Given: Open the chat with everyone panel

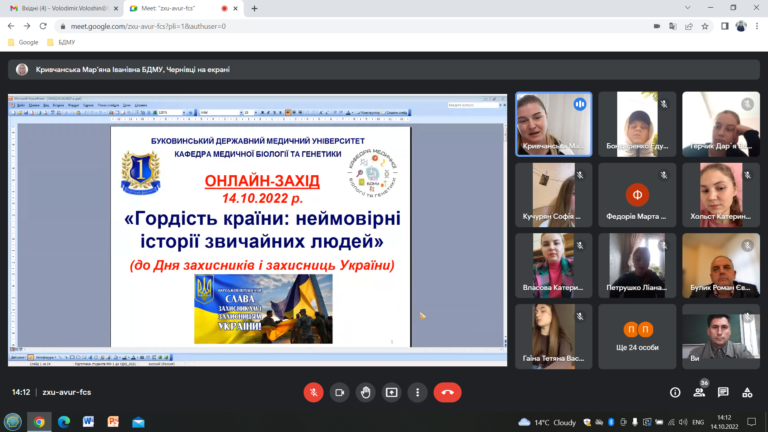Looking at the screenshot, I should click(722, 392).
